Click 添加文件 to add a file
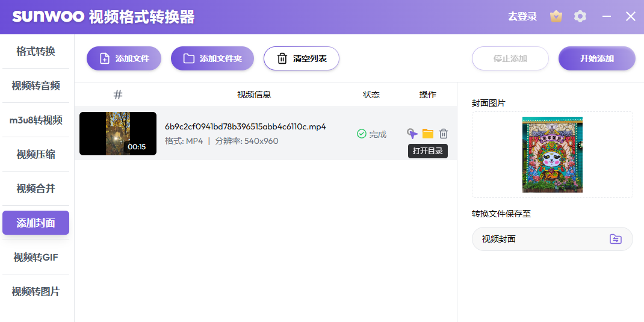This screenshot has height=322, width=644. [124, 58]
